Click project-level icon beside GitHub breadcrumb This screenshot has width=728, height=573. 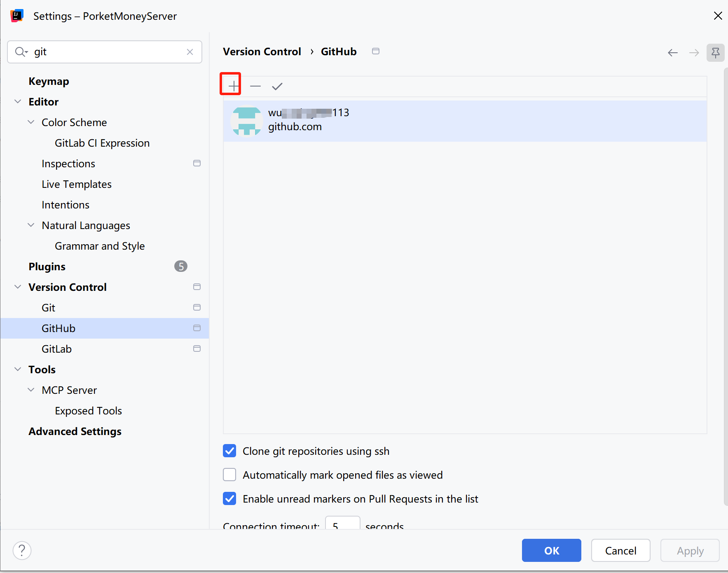tap(376, 51)
